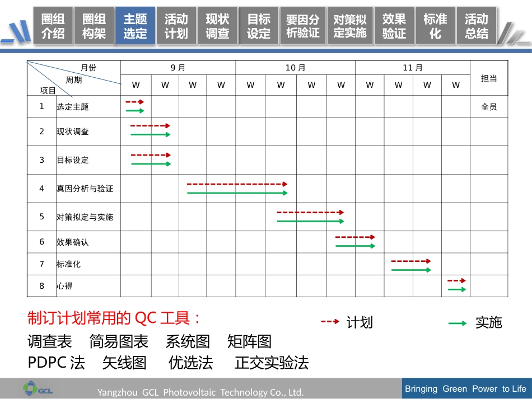Click the 矩阵图 tool name

point(249,341)
